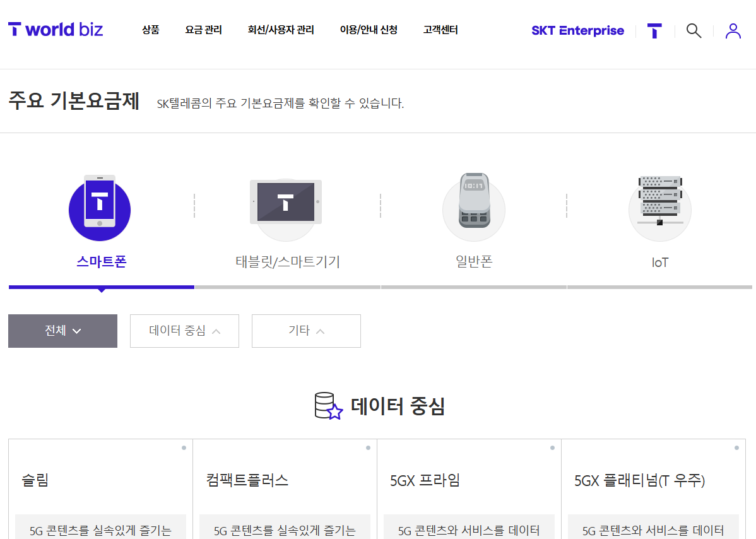Expand the 전체 filter dropdown
The height and width of the screenshot is (539, 756).
[x=62, y=331]
